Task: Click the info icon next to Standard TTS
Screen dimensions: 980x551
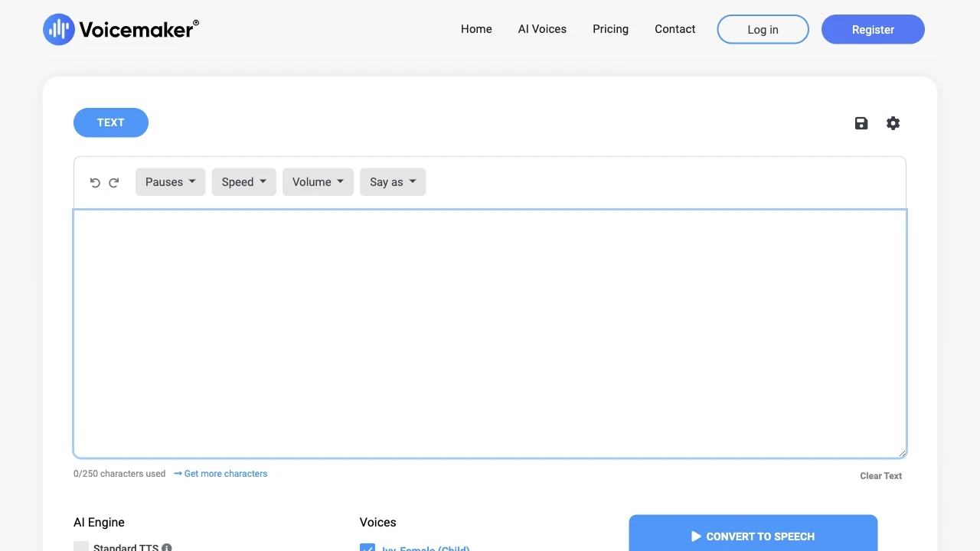Action: pyautogui.click(x=167, y=547)
